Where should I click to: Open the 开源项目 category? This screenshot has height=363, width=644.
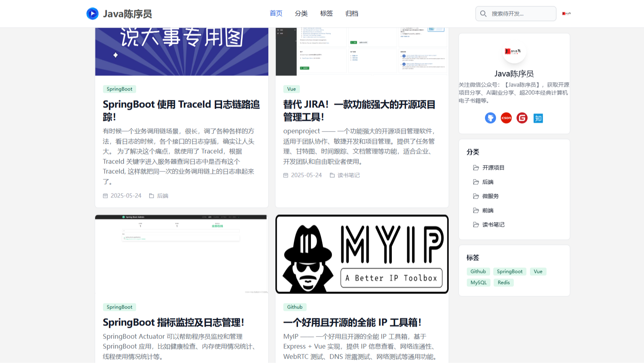(493, 168)
